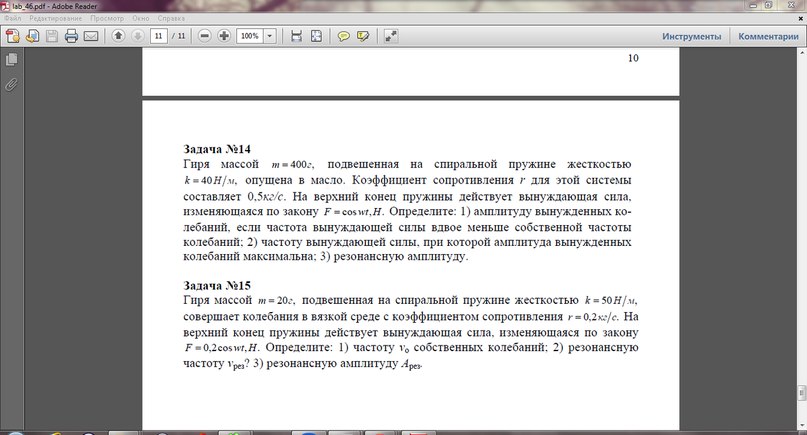The height and width of the screenshot is (435, 807).
Task: Go to previous page up arrow
Action: [x=118, y=36]
